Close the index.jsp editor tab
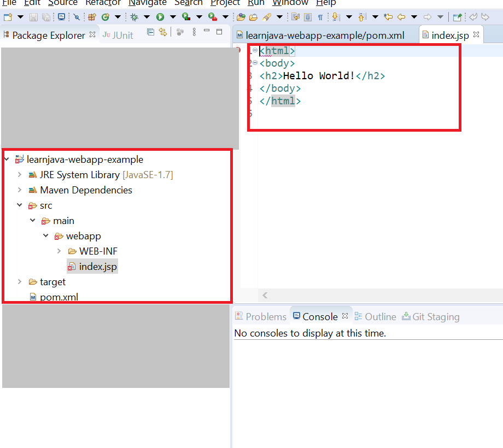503x448 pixels. click(x=476, y=34)
